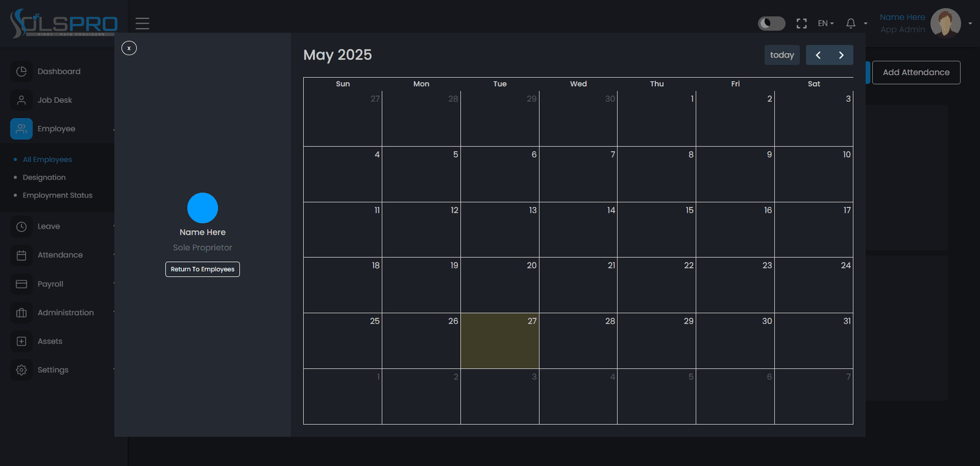The height and width of the screenshot is (466, 980).
Task: Click the Leave clock icon
Action: click(21, 226)
